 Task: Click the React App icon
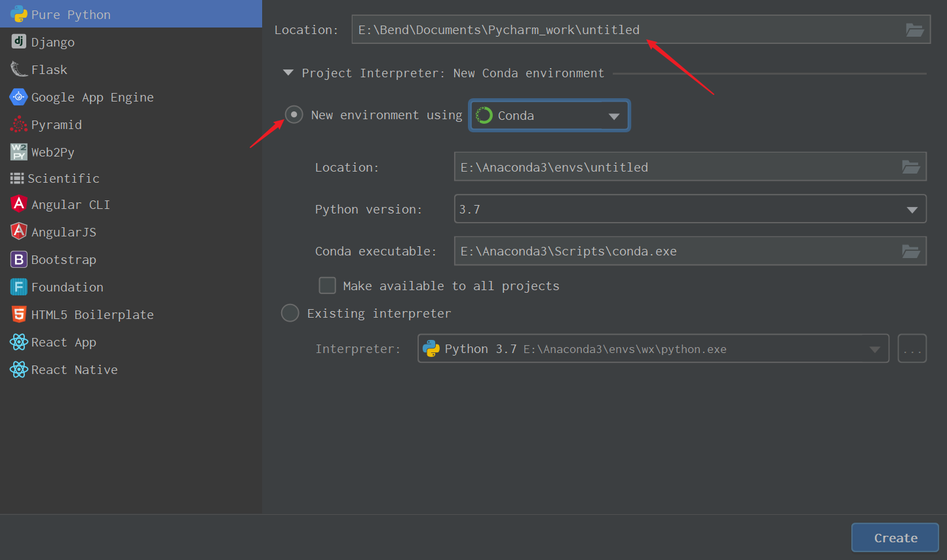[19, 342]
